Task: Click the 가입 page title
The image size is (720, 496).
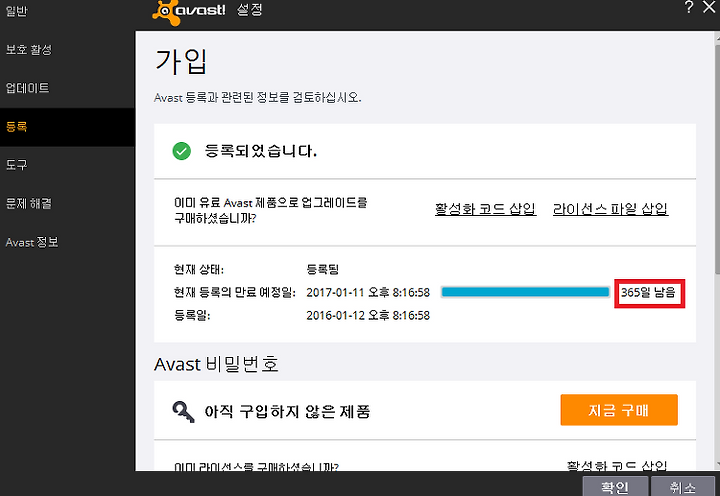Action: click(x=181, y=62)
